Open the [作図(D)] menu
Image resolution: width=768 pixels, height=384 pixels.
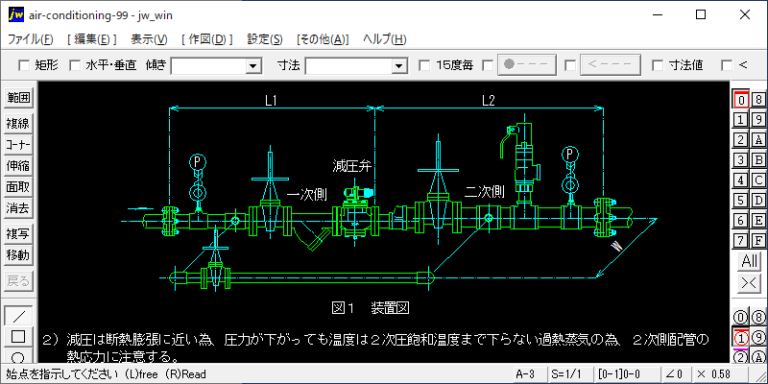pyautogui.click(x=207, y=39)
